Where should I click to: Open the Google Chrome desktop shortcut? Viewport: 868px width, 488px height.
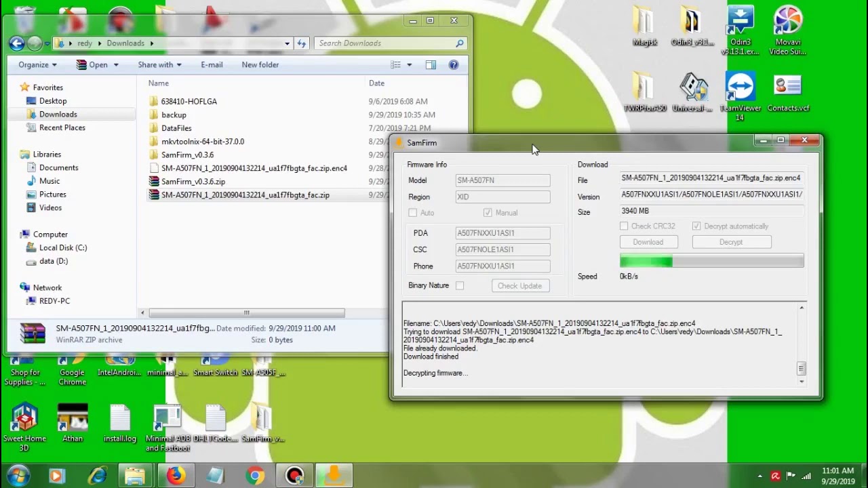(73, 371)
